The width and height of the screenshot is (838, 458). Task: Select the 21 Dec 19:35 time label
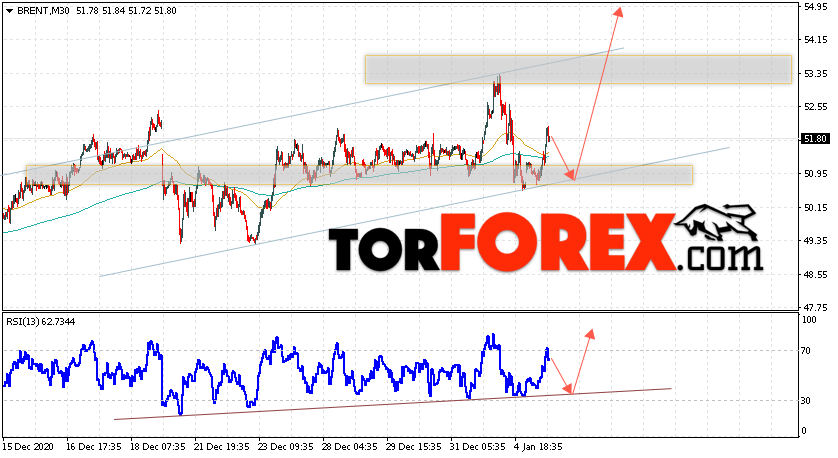(x=222, y=447)
